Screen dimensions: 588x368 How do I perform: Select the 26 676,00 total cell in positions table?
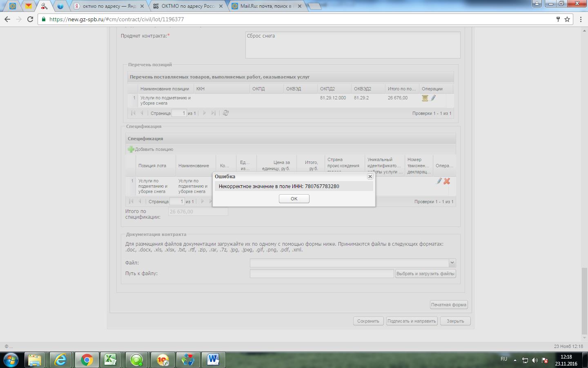pos(398,98)
